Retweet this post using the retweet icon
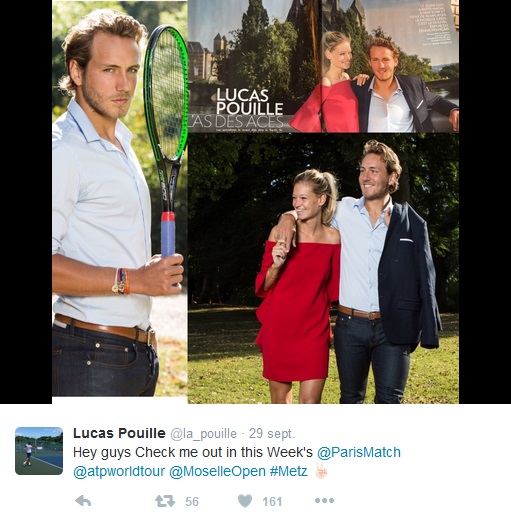Screen dimensions: 511x530 pyautogui.click(x=165, y=501)
